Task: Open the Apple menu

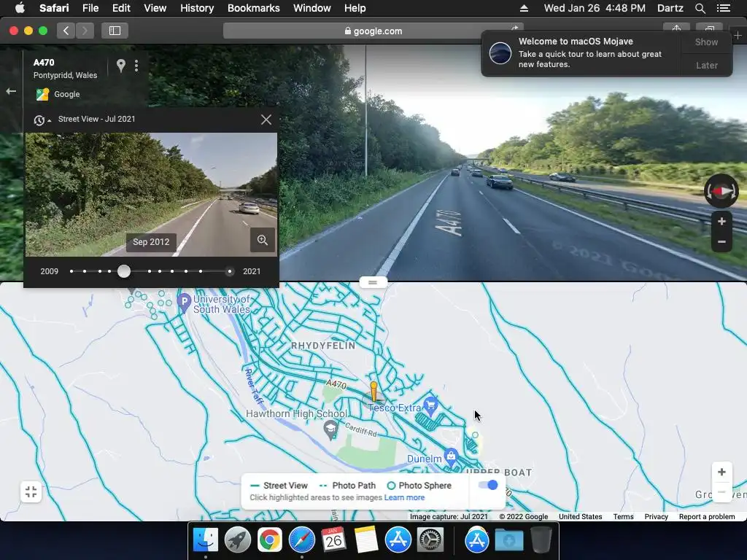Action: 20,8
